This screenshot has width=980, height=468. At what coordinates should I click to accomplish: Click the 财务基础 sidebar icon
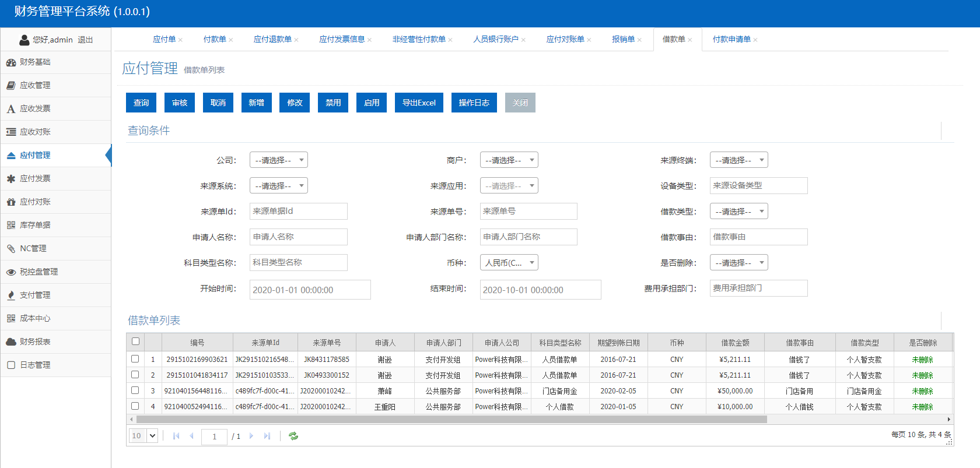pyautogui.click(x=11, y=62)
